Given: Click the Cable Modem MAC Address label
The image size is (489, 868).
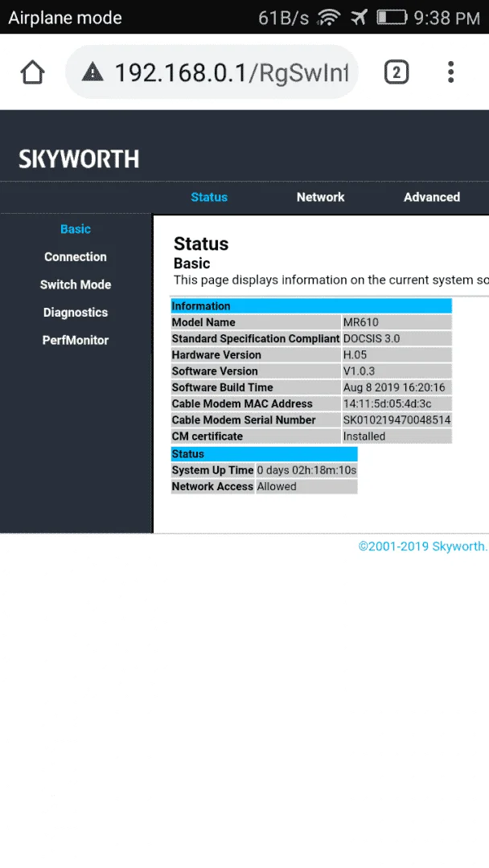Looking at the screenshot, I should pos(242,403).
